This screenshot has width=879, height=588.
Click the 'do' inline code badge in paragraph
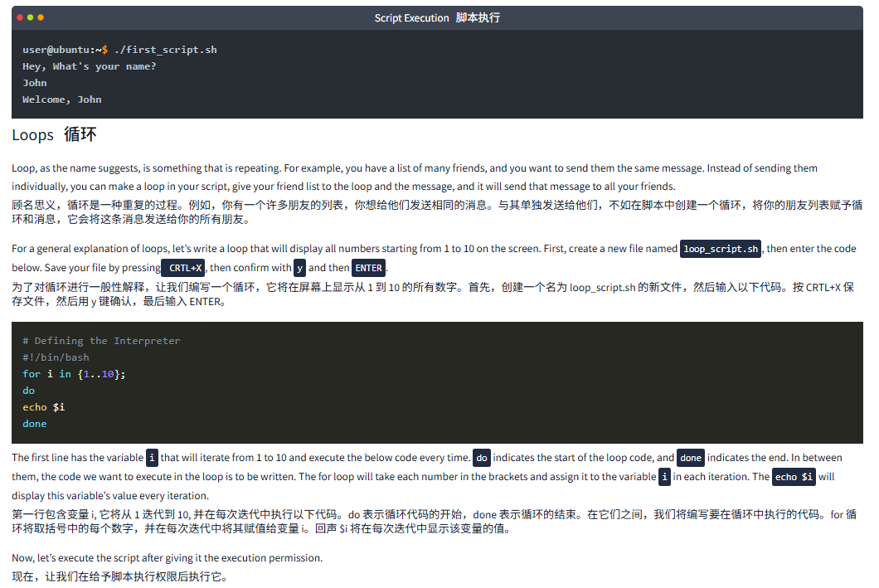coord(482,458)
